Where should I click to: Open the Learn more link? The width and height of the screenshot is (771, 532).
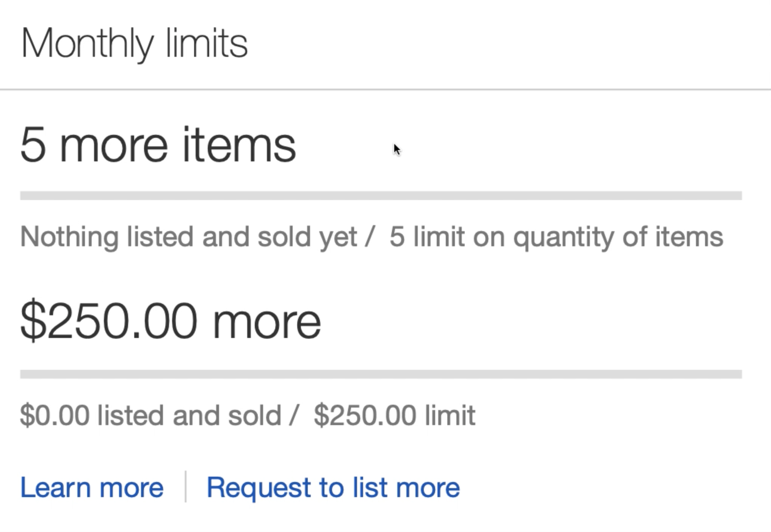[92, 487]
